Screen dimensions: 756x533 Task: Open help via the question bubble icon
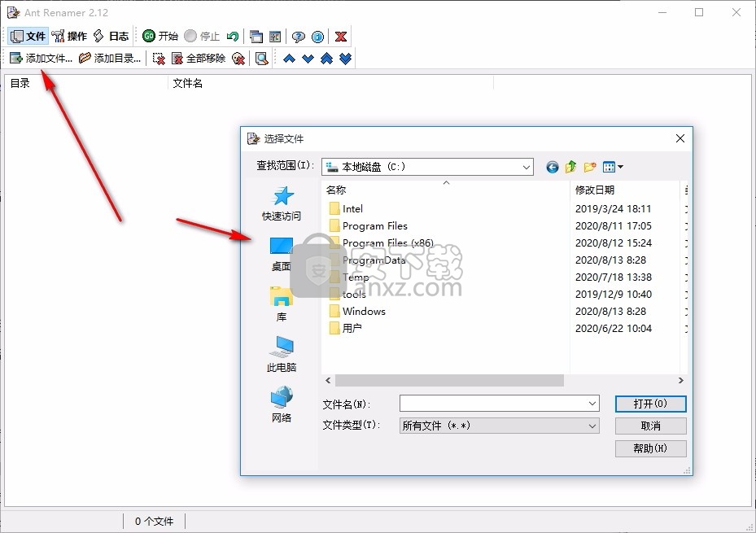coord(299,36)
